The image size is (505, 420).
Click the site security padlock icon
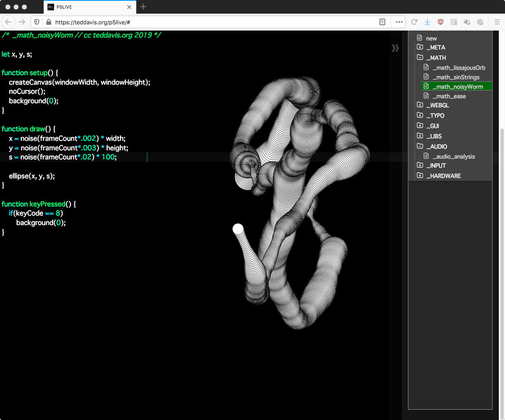(48, 22)
